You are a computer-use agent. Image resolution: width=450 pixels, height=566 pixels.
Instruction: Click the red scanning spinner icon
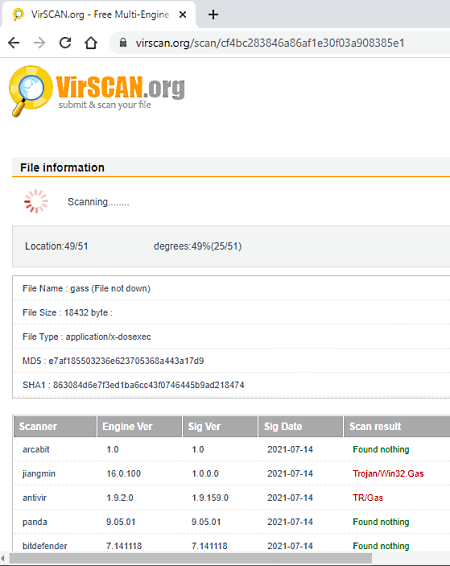tap(36, 201)
